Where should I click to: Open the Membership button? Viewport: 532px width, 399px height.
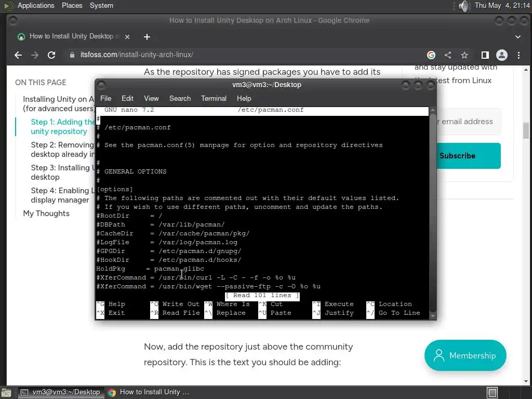465,355
